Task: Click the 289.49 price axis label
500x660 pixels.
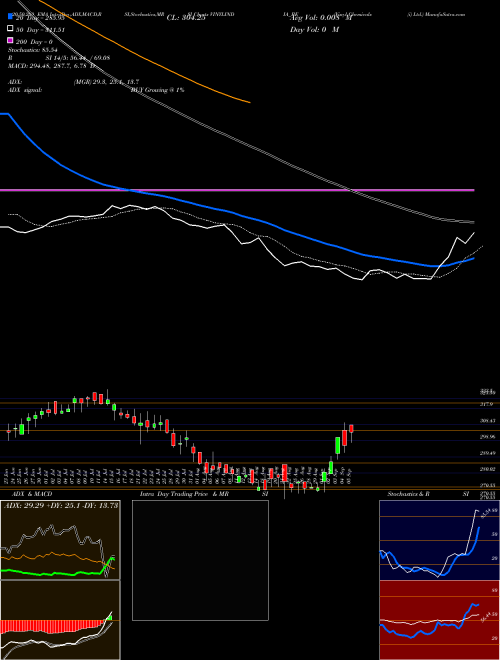Action: pyautogui.click(x=488, y=453)
